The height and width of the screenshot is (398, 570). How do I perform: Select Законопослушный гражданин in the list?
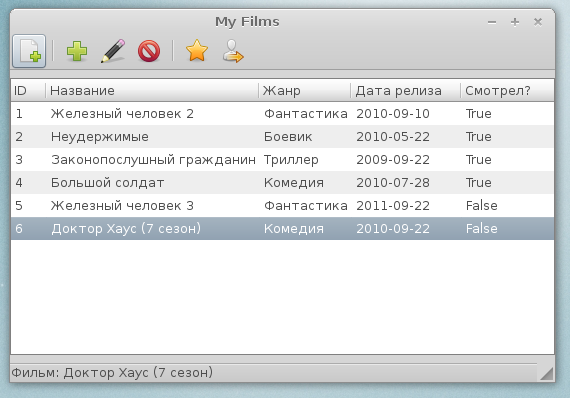pyautogui.click(x=282, y=160)
